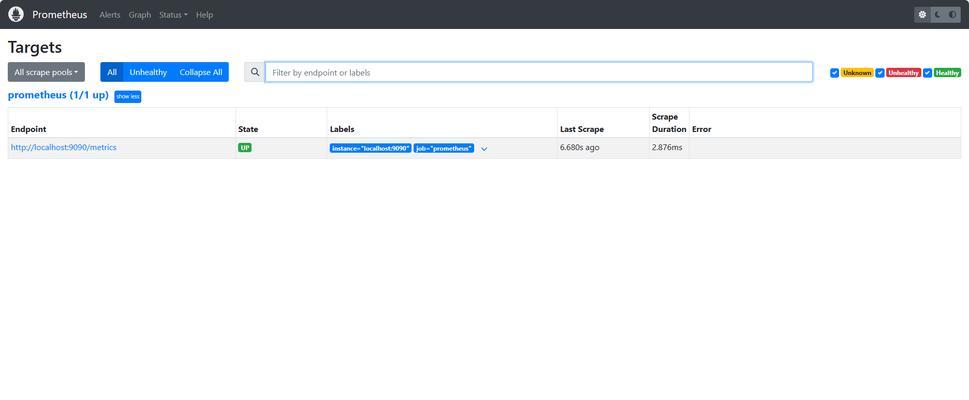Image resolution: width=969 pixels, height=400 pixels.
Task: Collapse prometheus pool with show less
Action: coord(128,96)
